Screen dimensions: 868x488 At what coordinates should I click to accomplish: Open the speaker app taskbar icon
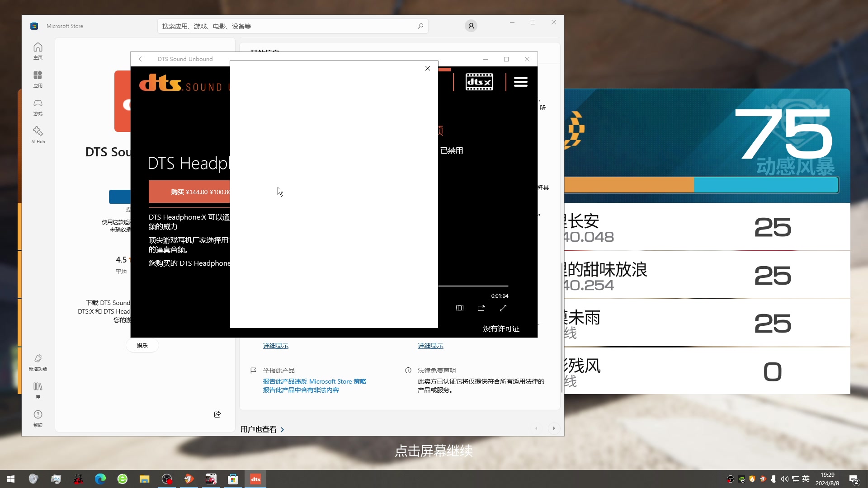(33, 479)
